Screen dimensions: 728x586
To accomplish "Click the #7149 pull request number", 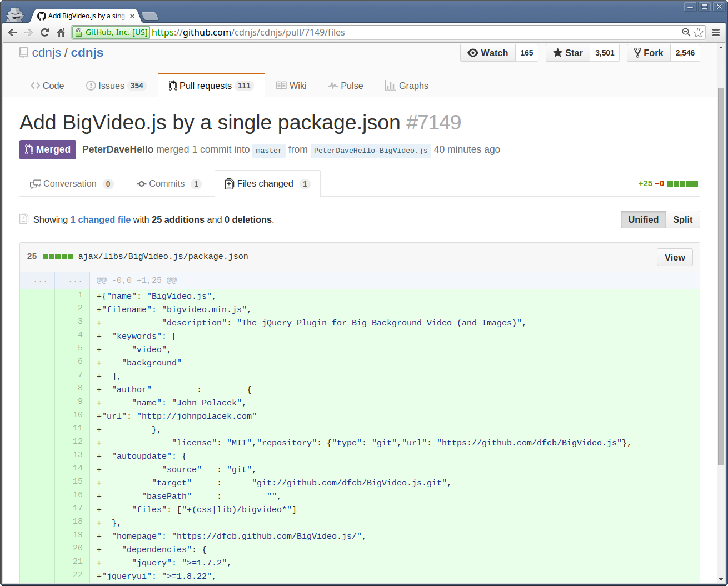I will pyautogui.click(x=433, y=123).
